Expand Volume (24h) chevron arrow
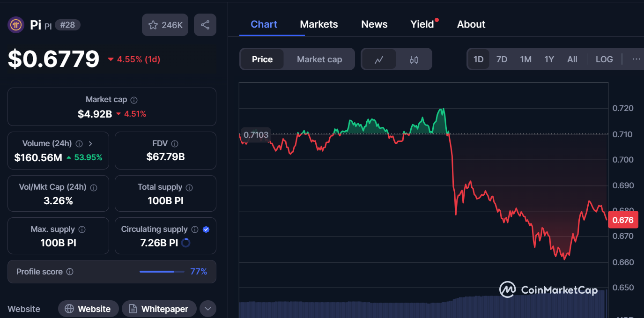The height and width of the screenshot is (318, 644). (90, 144)
